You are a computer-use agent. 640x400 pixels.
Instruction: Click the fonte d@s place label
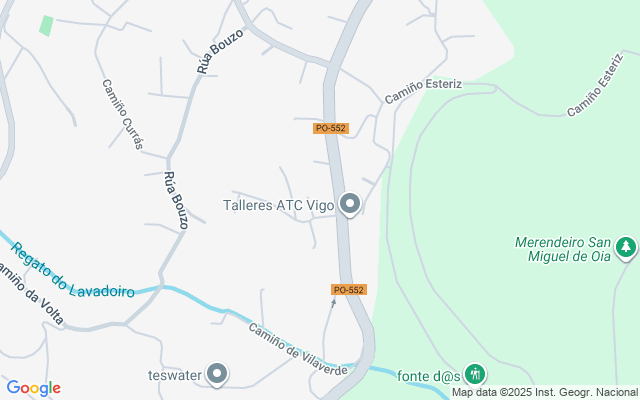[429, 376]
